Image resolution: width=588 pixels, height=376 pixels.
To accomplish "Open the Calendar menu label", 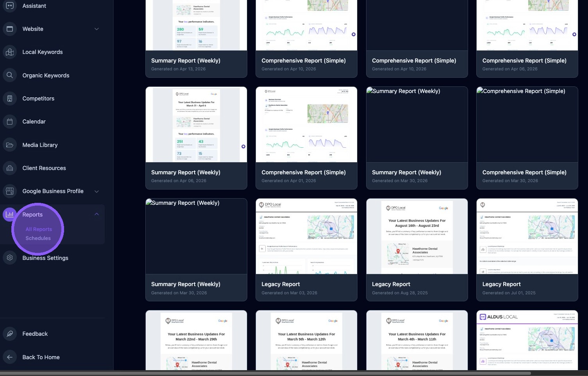I will pyautogui.click(x=34, y=122).
